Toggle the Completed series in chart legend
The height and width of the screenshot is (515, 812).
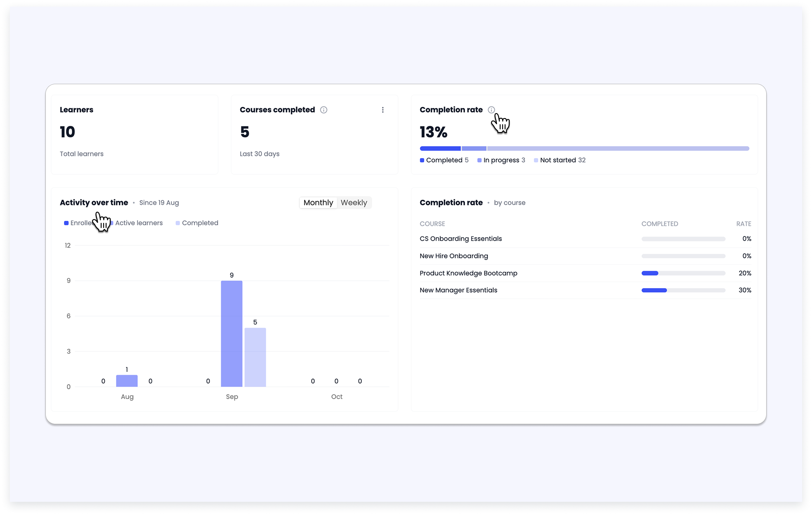click(x=197, y=223)
